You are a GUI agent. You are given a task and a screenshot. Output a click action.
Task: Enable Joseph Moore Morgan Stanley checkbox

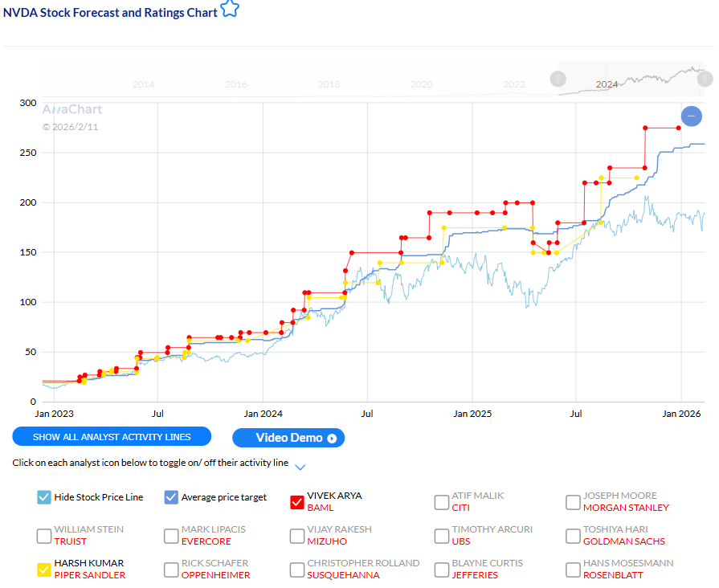573,502
